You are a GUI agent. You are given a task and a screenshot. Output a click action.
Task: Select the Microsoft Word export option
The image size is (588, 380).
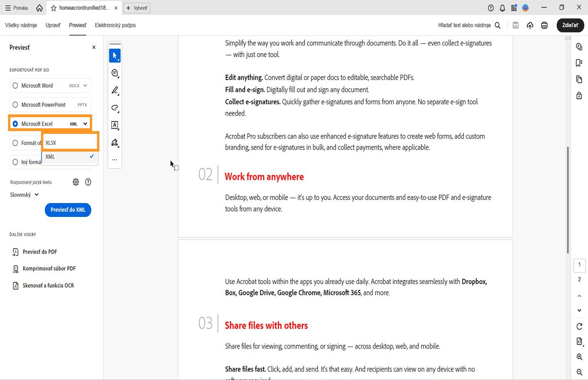pyautogui.click(x=15, y=85)
